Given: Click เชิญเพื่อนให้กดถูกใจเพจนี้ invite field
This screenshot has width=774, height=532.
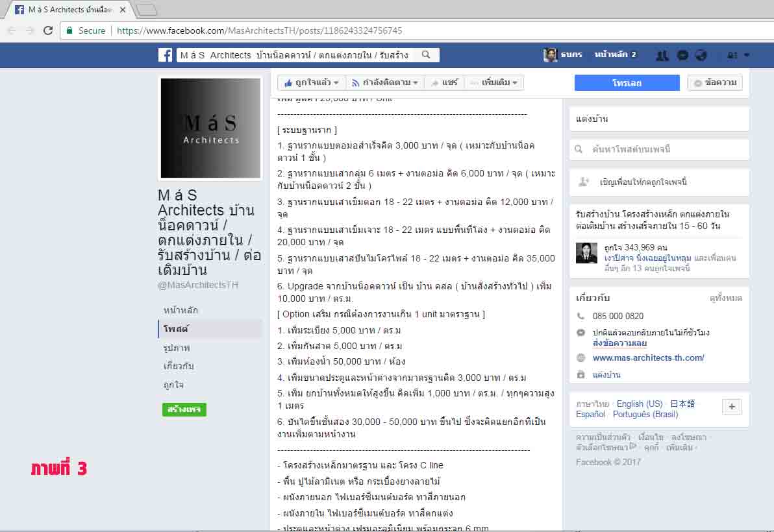Looking at the screenshot, I should [660, 182].
